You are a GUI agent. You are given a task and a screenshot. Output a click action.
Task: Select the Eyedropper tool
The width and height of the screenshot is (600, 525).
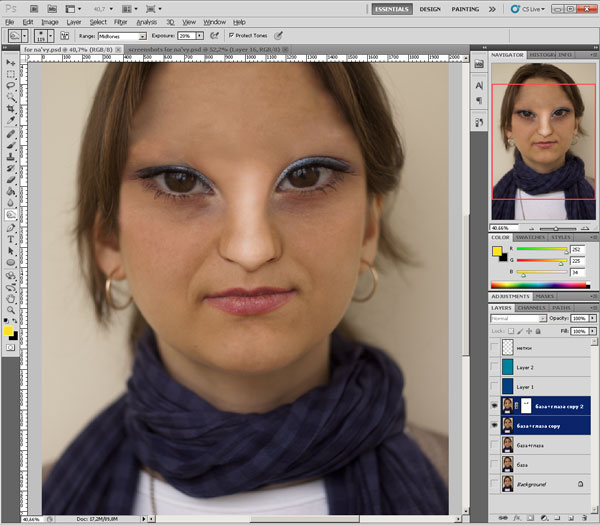[x=11, y=121]
